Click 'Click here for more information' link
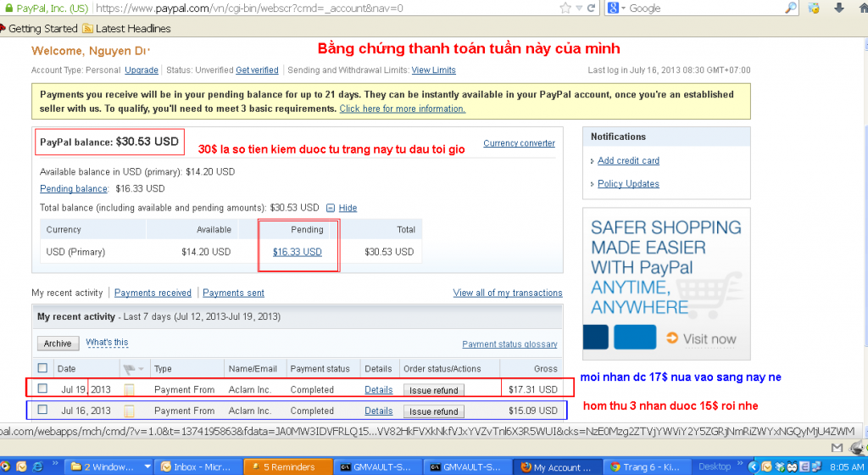This screenshot has width=868, height=475. click(x=403, y=109)
